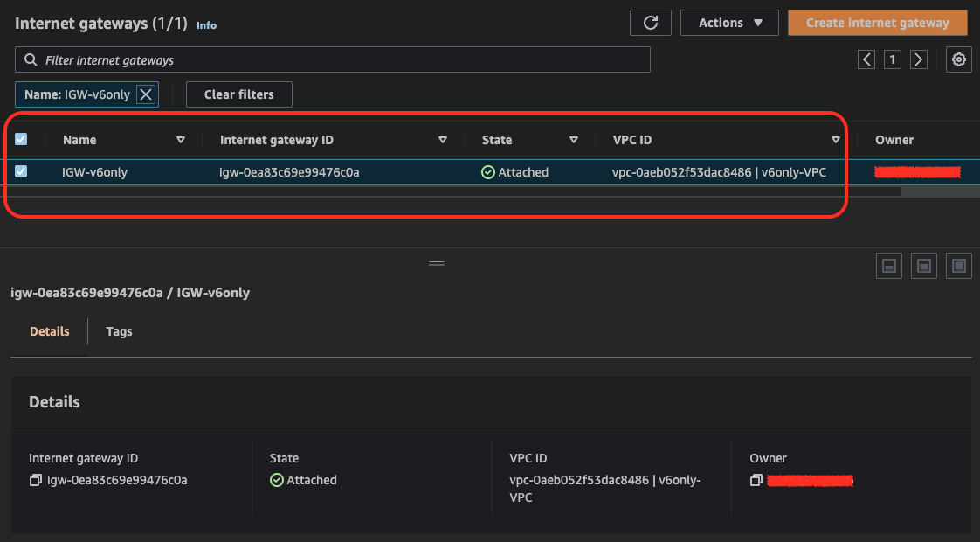
Task: Remove the Name: IGW-v6only filter token
Action: click(x=146, y=94)
